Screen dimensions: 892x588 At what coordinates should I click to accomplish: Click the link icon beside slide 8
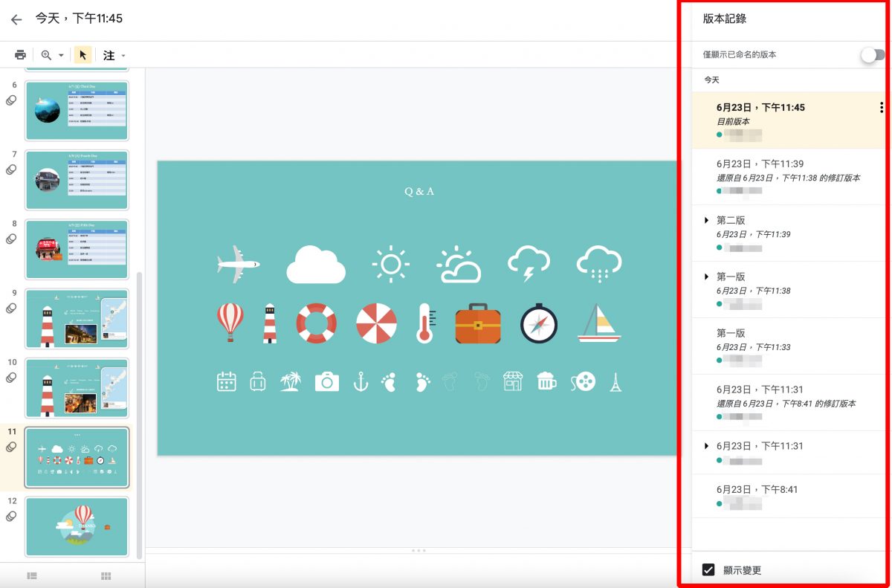click(x=11, y=239)
